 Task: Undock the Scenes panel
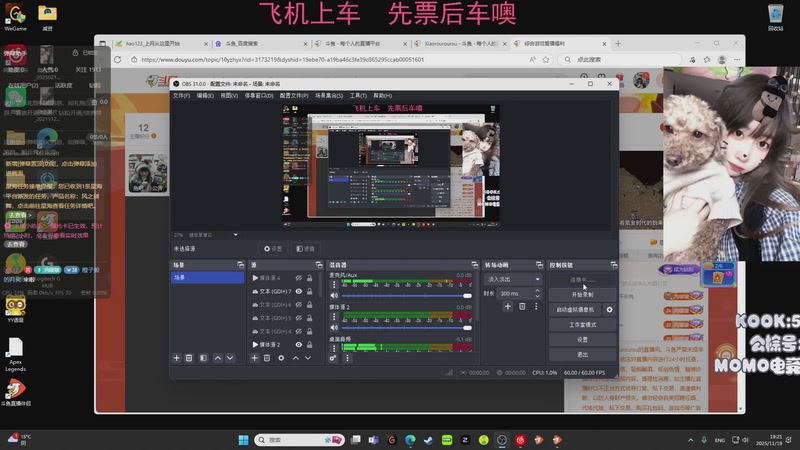241,265
